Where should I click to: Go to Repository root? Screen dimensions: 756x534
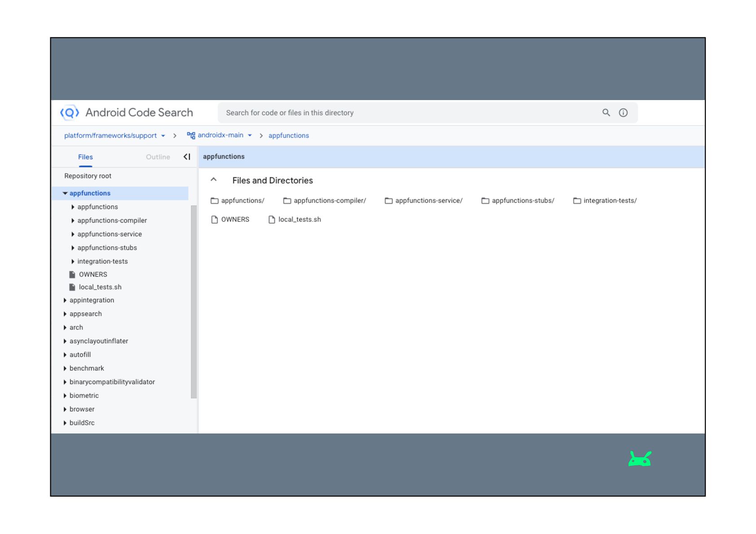pos(88,176)
